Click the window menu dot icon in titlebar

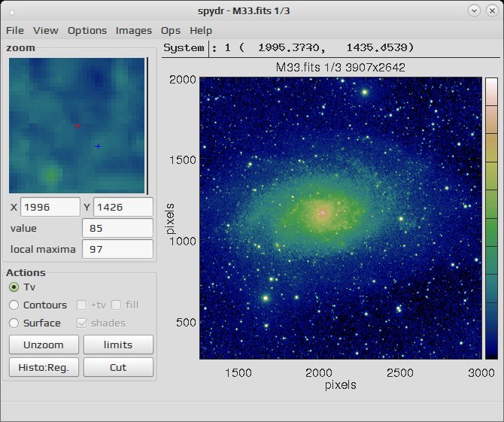point(12,13)
